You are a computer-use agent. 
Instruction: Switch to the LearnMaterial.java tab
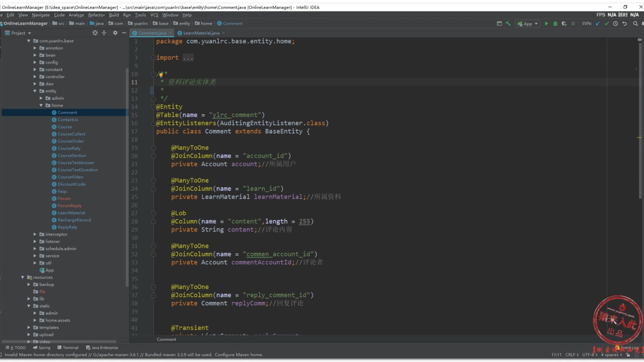(201, 33)
